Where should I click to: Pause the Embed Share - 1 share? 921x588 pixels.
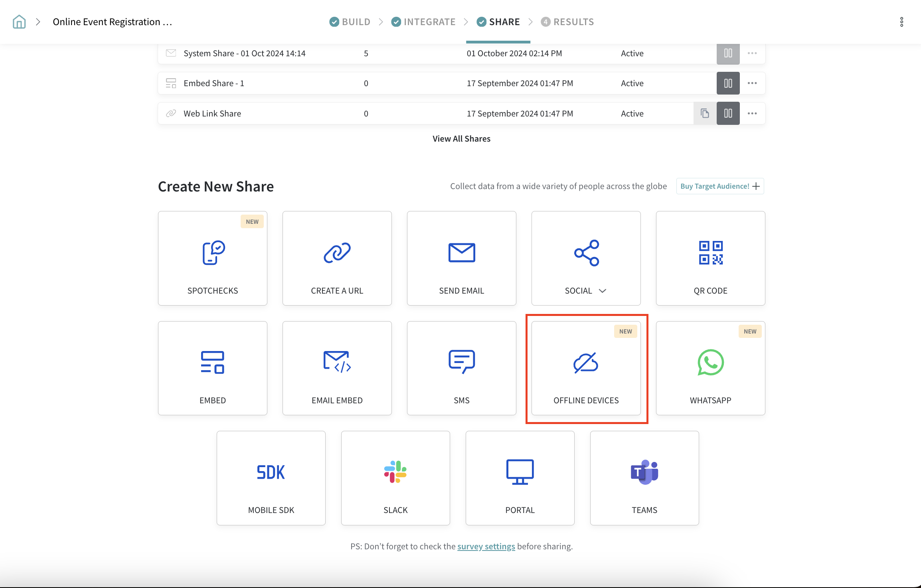[x=728, y=83]
